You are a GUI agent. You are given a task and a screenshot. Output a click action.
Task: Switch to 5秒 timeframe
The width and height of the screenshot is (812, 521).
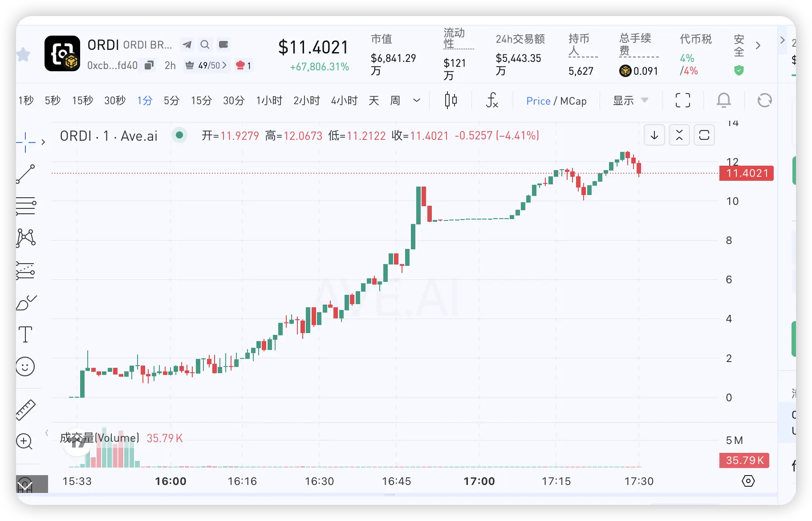pyautogui.click(x=53, y=101)
